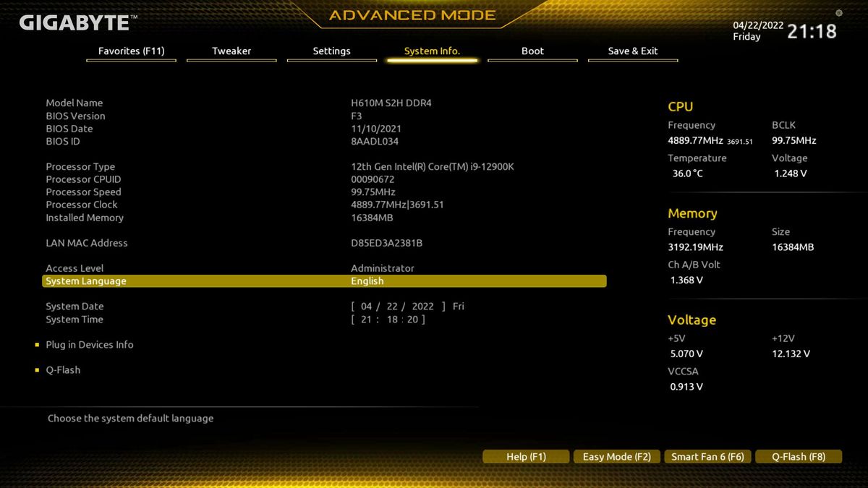
Task: Click the System Time label
Action: 75,320
